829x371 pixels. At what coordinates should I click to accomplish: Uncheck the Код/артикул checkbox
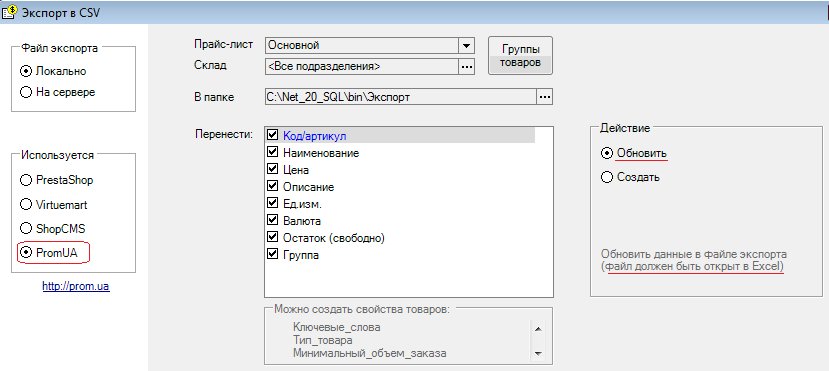[x=273, y=135]
